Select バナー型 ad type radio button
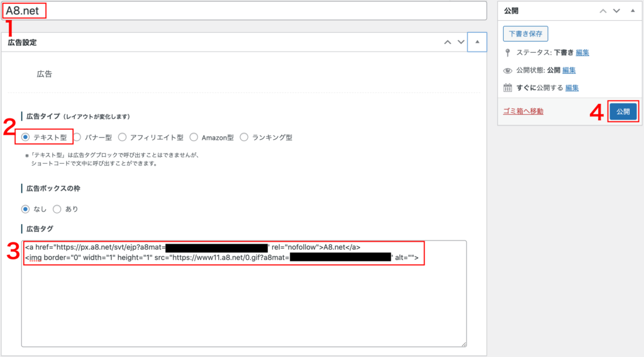The height and width of the screenshot is (357, 644). 77,137
